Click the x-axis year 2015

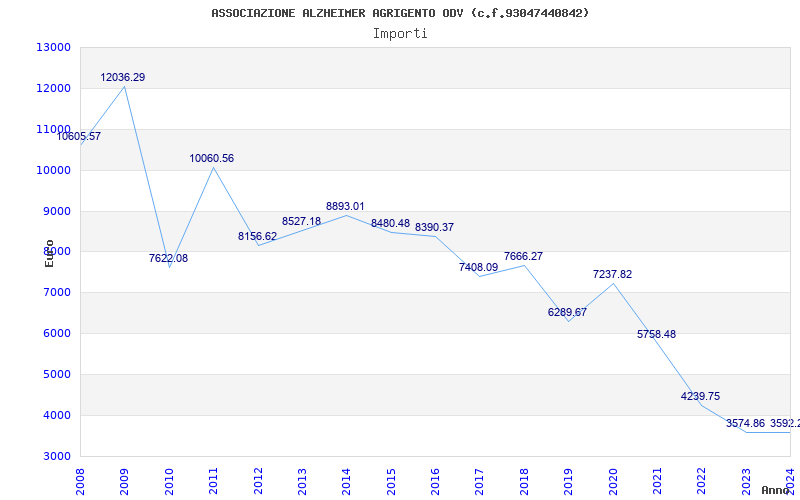coord(391,481)
